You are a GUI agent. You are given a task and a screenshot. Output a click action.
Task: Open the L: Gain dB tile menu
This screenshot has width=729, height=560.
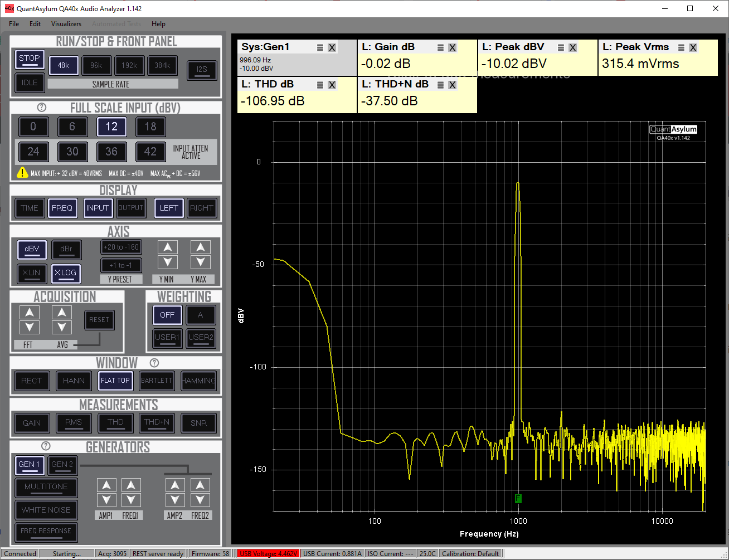click(x=440, y=48)
